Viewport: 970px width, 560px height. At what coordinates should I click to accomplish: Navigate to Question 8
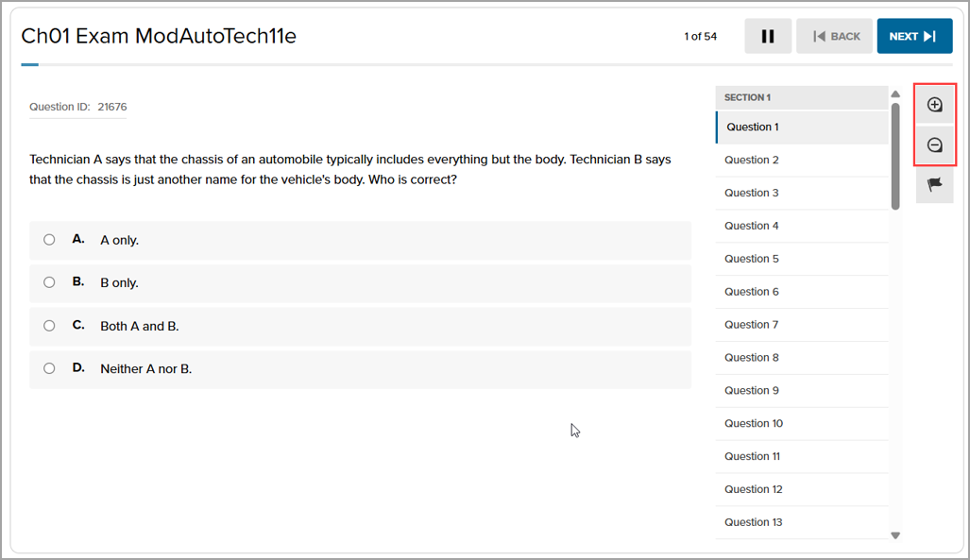(752, 357)
